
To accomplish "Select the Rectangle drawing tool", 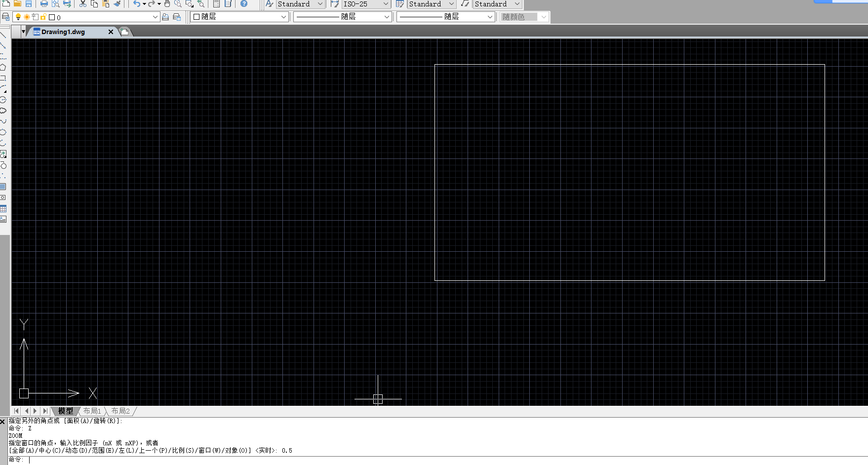I will pos(3,78).
